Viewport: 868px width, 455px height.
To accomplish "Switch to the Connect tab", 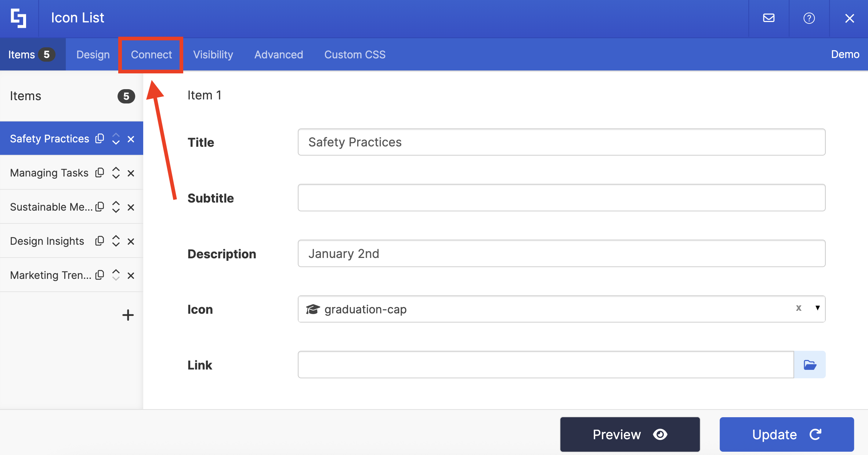I will pos(151,55).
